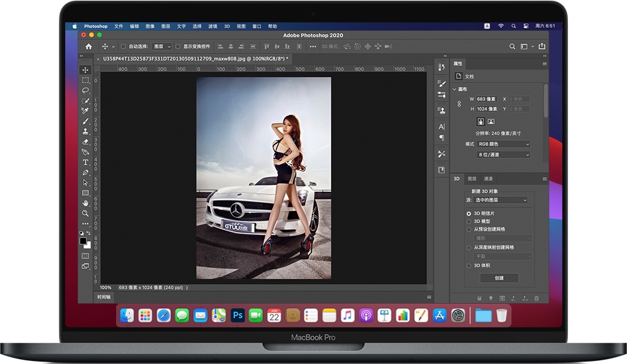
Task: Select the 3D 模型 radio button
Action: (x=469, y=220)
